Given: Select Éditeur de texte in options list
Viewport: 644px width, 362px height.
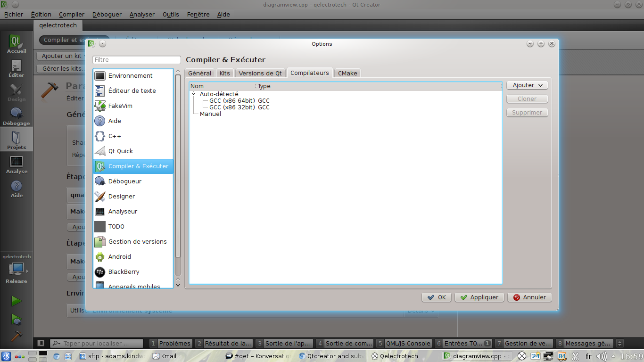Looking at the screenshot, I should (133, 90).
